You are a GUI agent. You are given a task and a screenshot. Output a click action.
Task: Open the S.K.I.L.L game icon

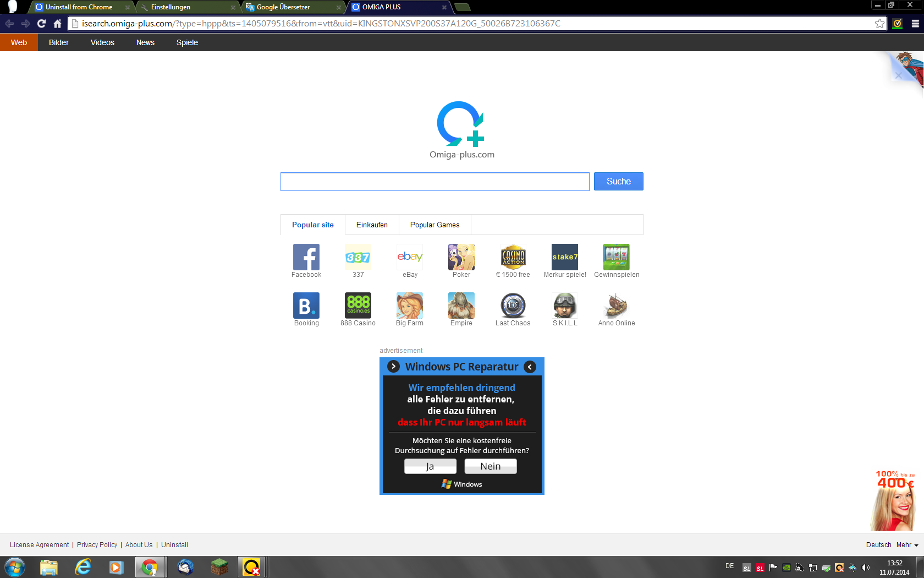pos(565,306)
